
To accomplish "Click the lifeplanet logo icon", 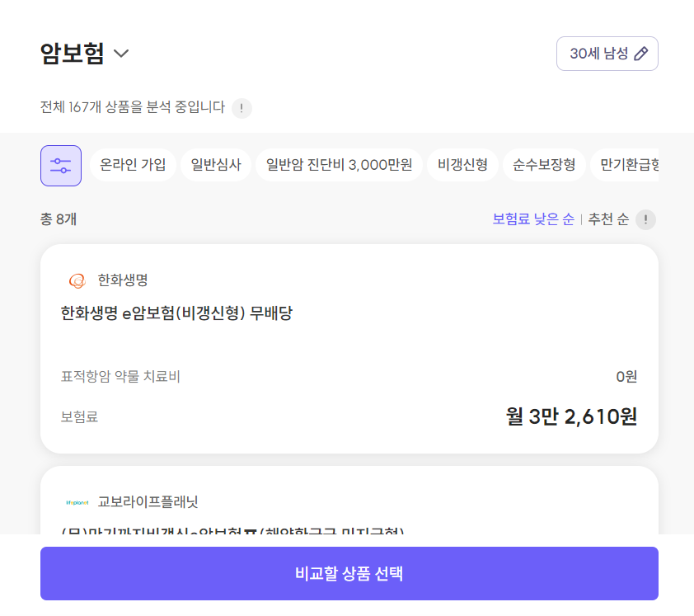I will tap(77, 503).
